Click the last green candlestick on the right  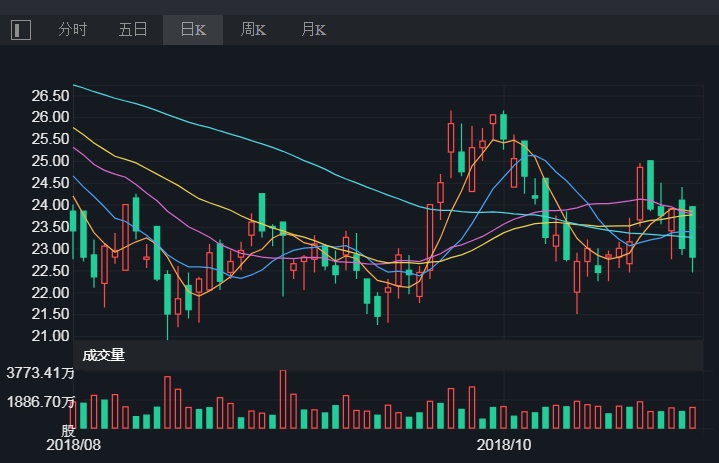click(692, 232)
